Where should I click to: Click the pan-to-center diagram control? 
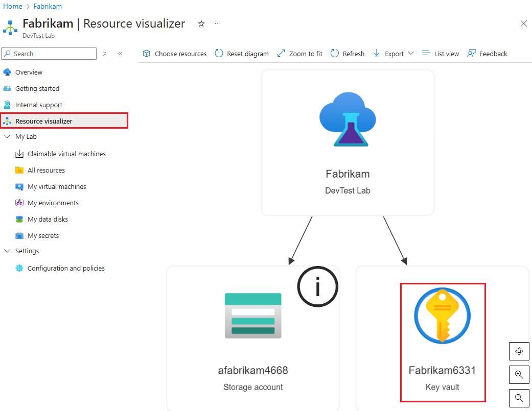pos(519,351)
